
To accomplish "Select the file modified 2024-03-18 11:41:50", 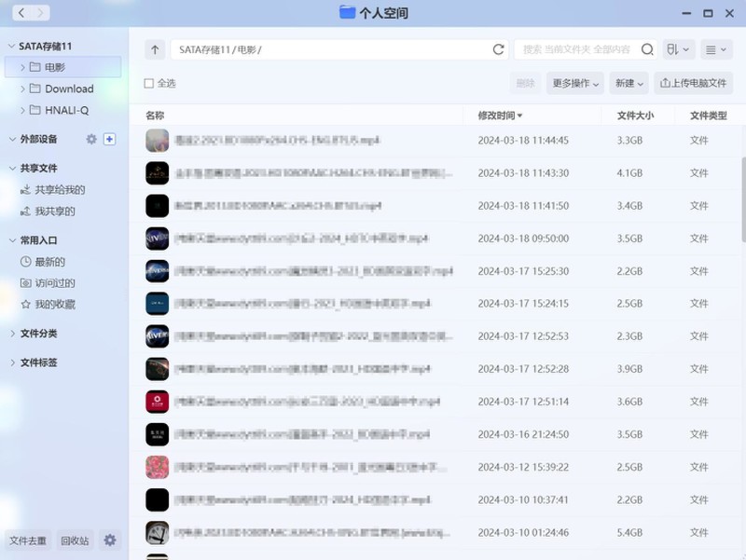I will [435, 206].
